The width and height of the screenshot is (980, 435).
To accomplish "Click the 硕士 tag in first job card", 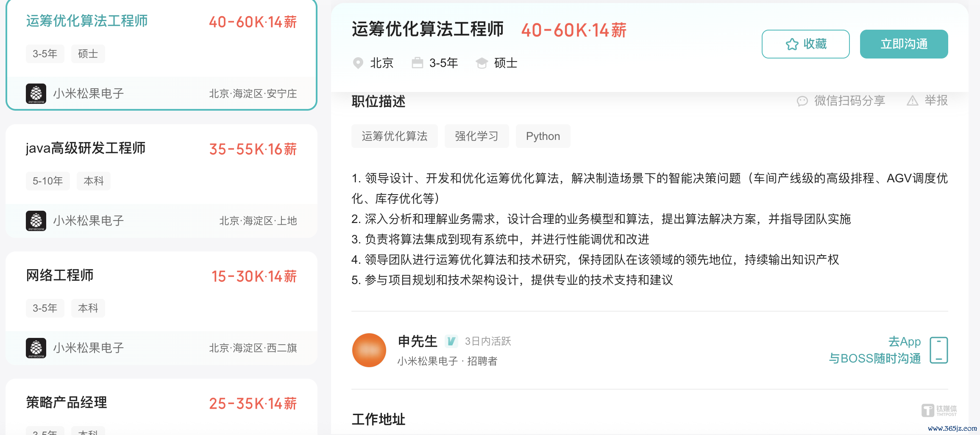I will [x=88, y=54].
